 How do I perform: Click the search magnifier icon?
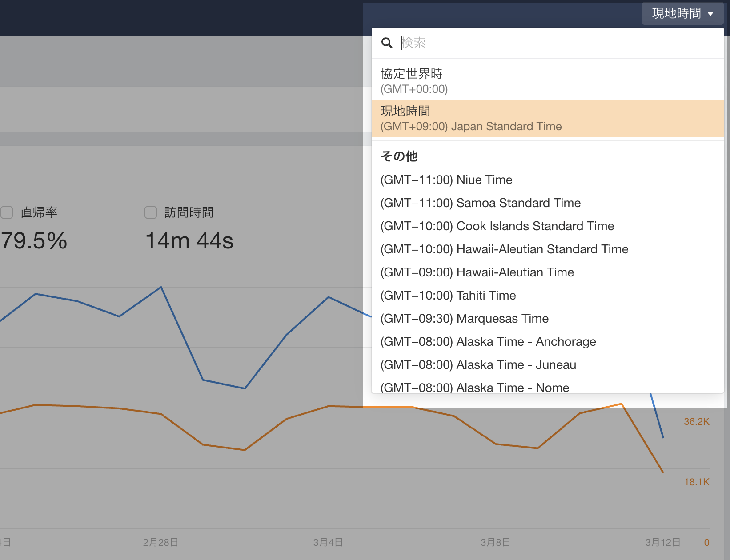point(387,43)
